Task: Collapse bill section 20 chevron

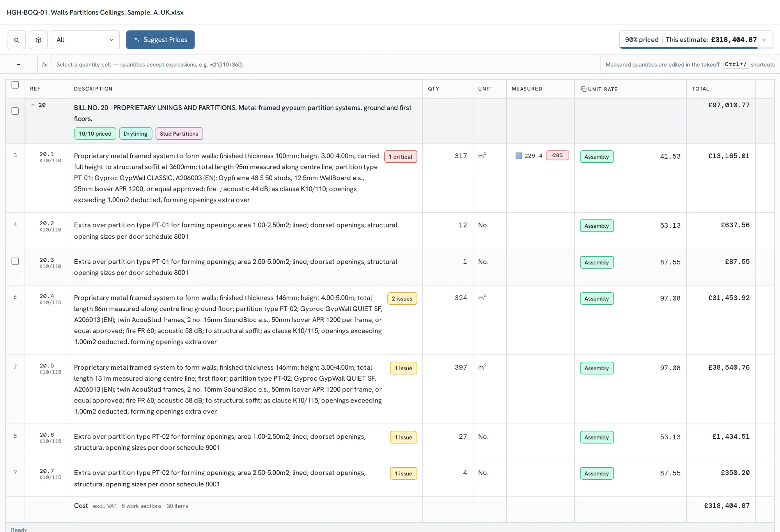Action: [33, 105]
